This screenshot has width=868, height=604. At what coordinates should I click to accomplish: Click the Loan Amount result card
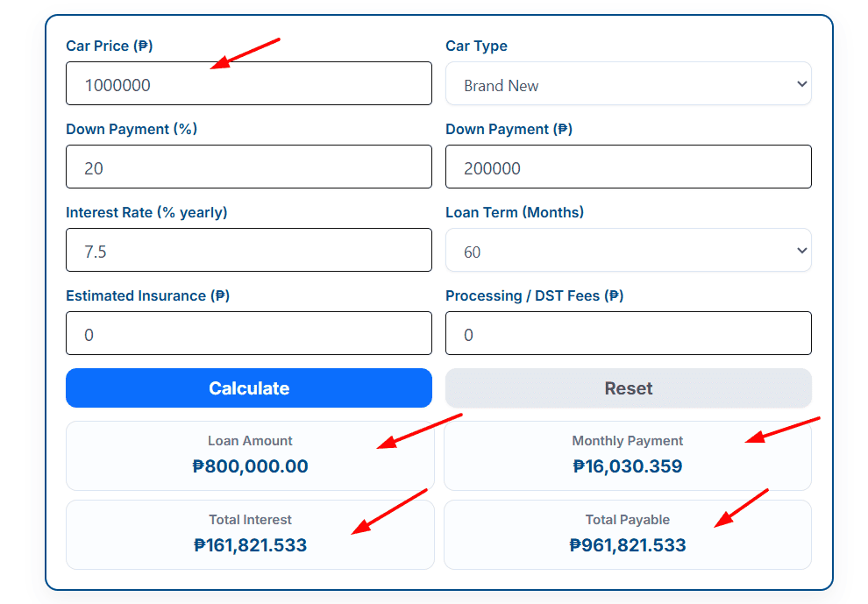pyautogui.click(x=249, y=455)
